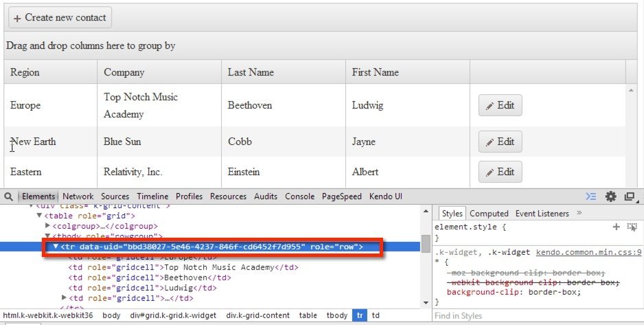The height and width of the screenshot is (325, 644).
Task: Click html.k-webkit breadcrumb
Action: point(48,315)
